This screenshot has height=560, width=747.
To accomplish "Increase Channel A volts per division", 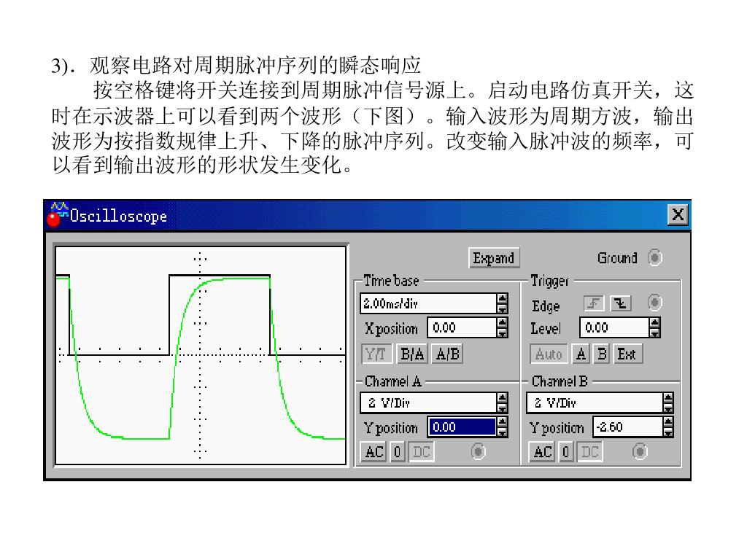I will point(502,398).
